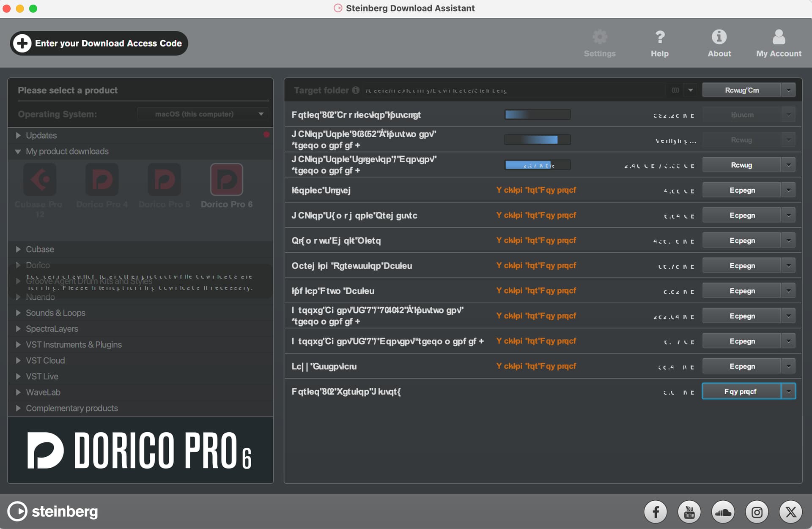Image resolution: width=812 pixels, height=529 pixels.
Task: Open the arrow next to 'Rcwug Cnn' button
Action: pyautogui.click(x=789, y=90)
